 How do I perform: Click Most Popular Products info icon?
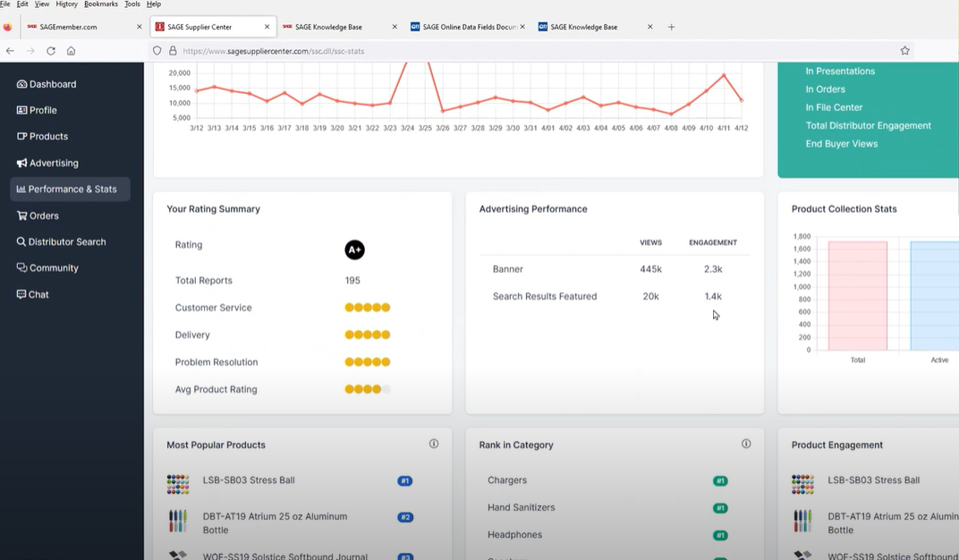point(434,444)
